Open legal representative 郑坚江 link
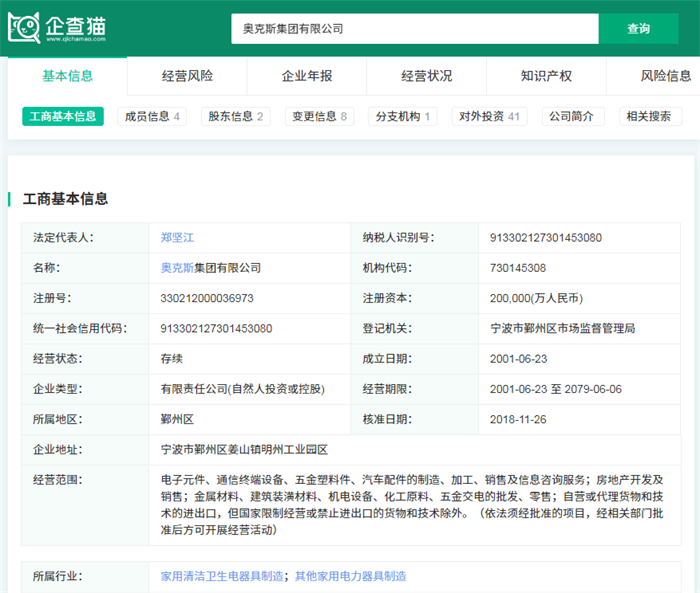The image size is (700, 593). pos(177,238)
